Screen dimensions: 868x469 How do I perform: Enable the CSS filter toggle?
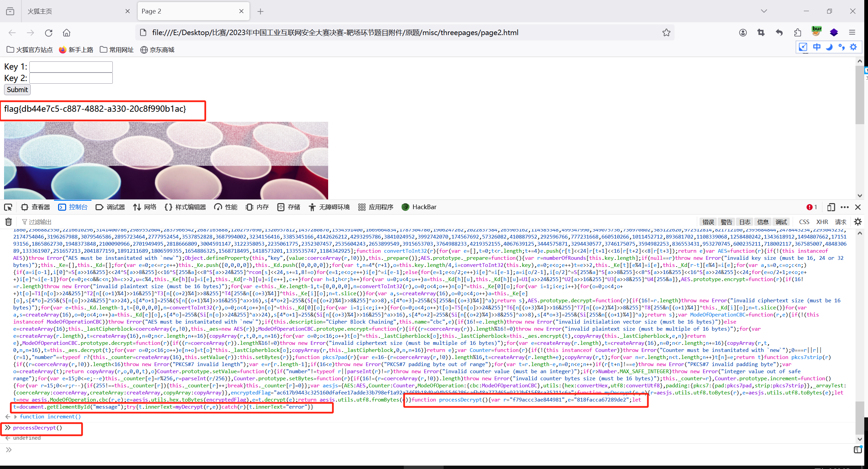[x=804, y=222]
